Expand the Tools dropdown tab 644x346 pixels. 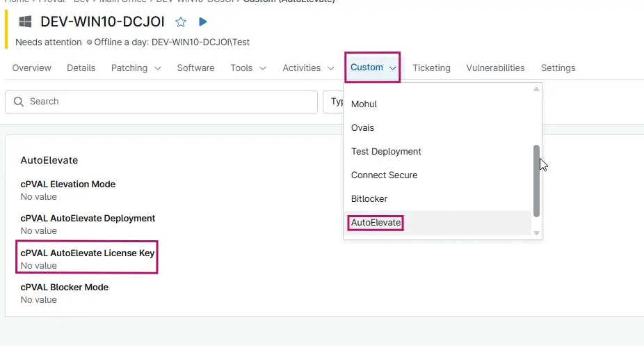click(248, 68)
